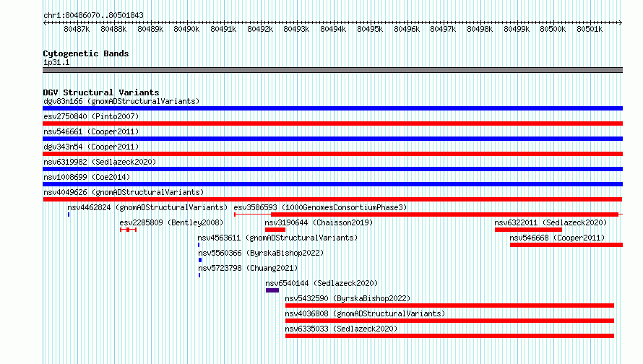Select the blue nsv546661 variant bar
Screen dimensions: 643x364
(332, 139)
